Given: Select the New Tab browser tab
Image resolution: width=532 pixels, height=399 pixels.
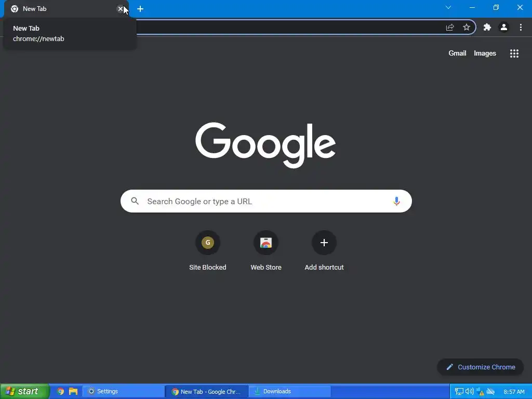Looking at the screenshot, I should (x=66, y=9).
